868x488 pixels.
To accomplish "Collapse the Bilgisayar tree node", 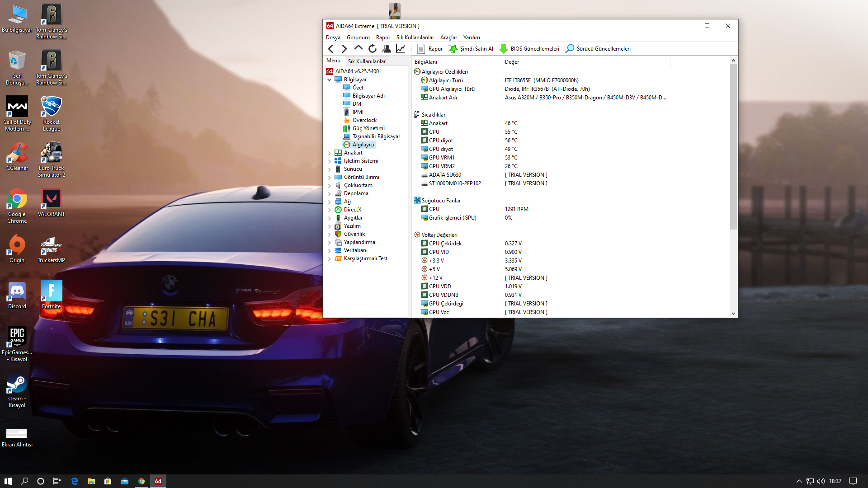I will pos(330,80).
